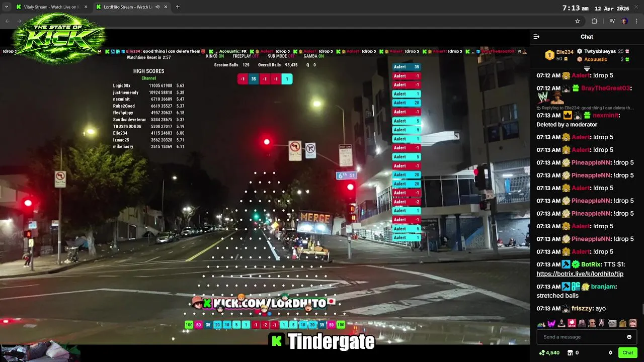The image size is (644, 362).
Task: Close the LordHito Stream tab
Action: (x=166, y=7)
